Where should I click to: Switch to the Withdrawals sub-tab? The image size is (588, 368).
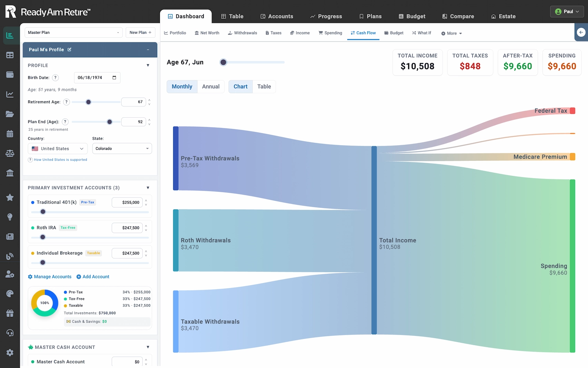coord(242,33)
